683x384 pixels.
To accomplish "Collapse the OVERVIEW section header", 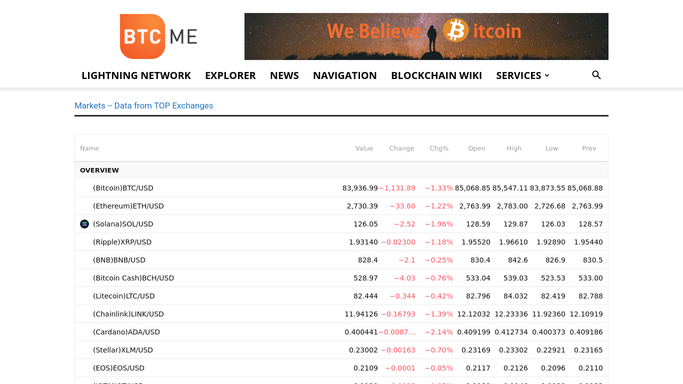I will [x=342, y=170].
